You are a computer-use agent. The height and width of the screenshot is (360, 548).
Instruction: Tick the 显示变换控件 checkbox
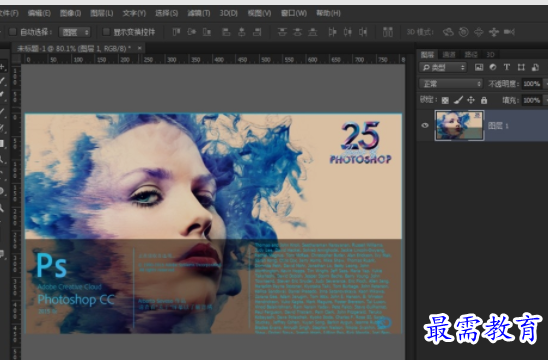coord(106,32)
